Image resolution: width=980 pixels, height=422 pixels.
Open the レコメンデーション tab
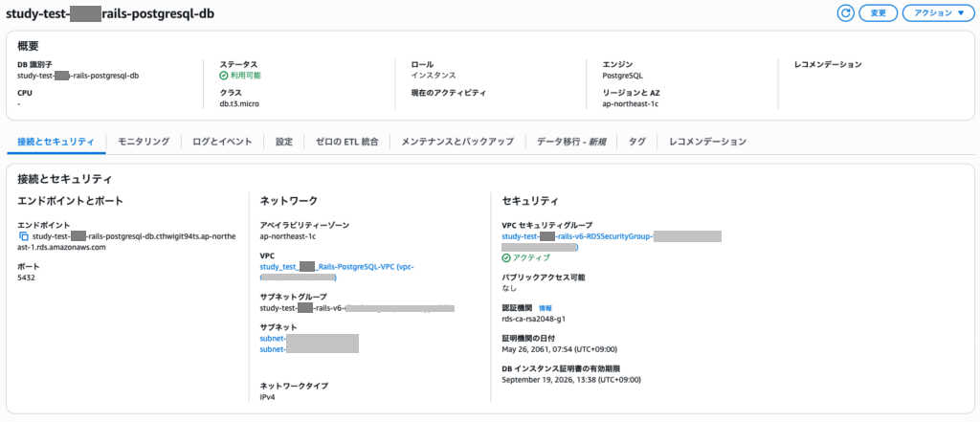click(707, 142)
